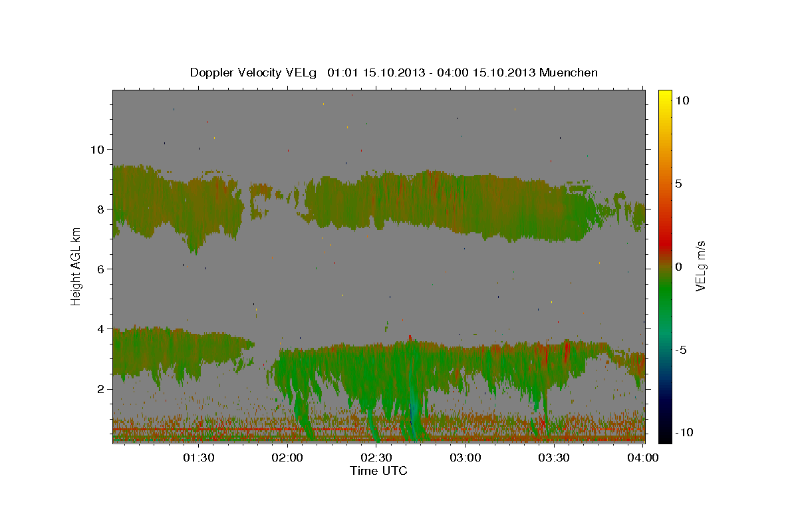
Task: Click the 03:30 time tick label
Action: pos(553,458)
